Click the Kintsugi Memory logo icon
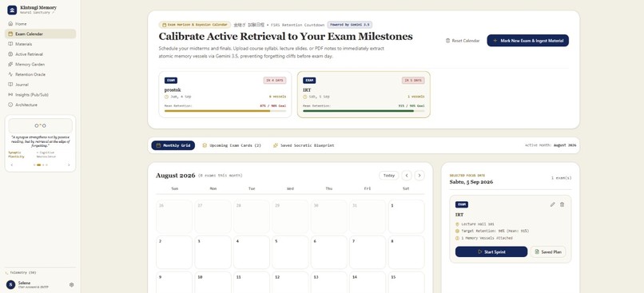The width and height of the screenshot is (644, 293). 12,10
